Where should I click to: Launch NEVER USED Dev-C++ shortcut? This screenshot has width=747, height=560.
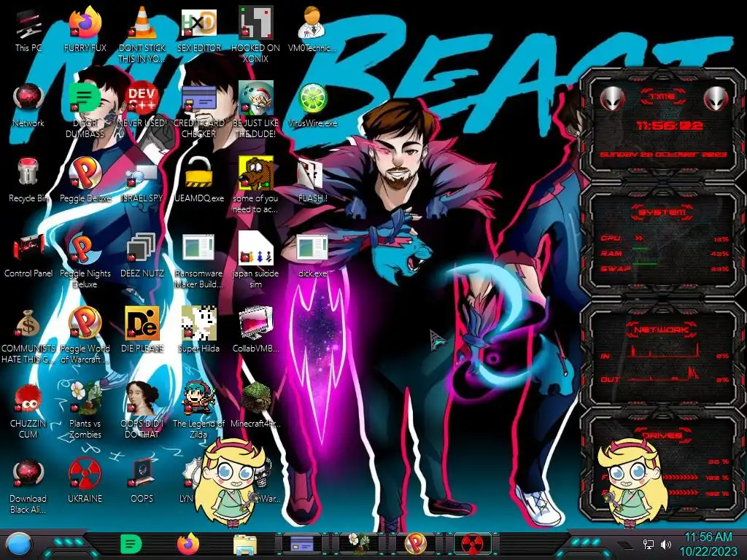(x=142, y=98)
